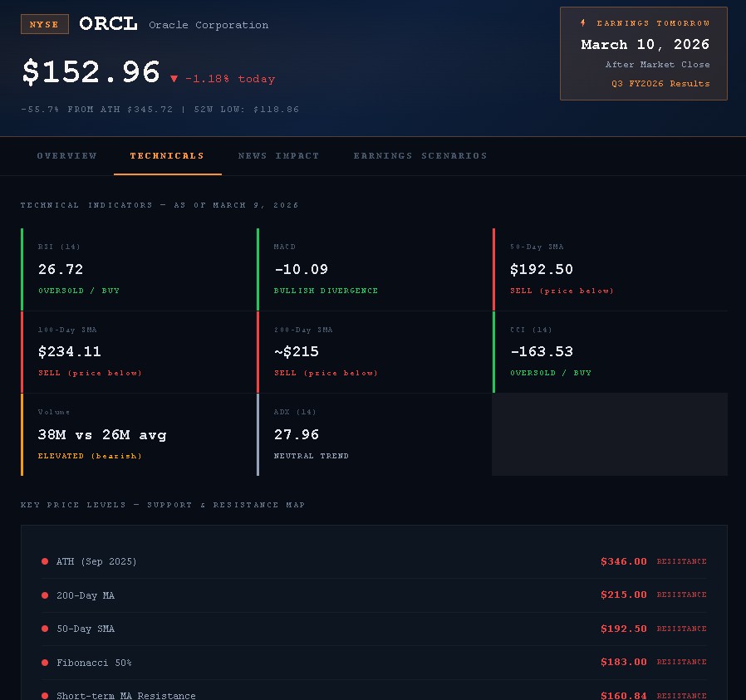
Task: Select the MACD bullish divergence card
Action: click(x=375, y=269)
